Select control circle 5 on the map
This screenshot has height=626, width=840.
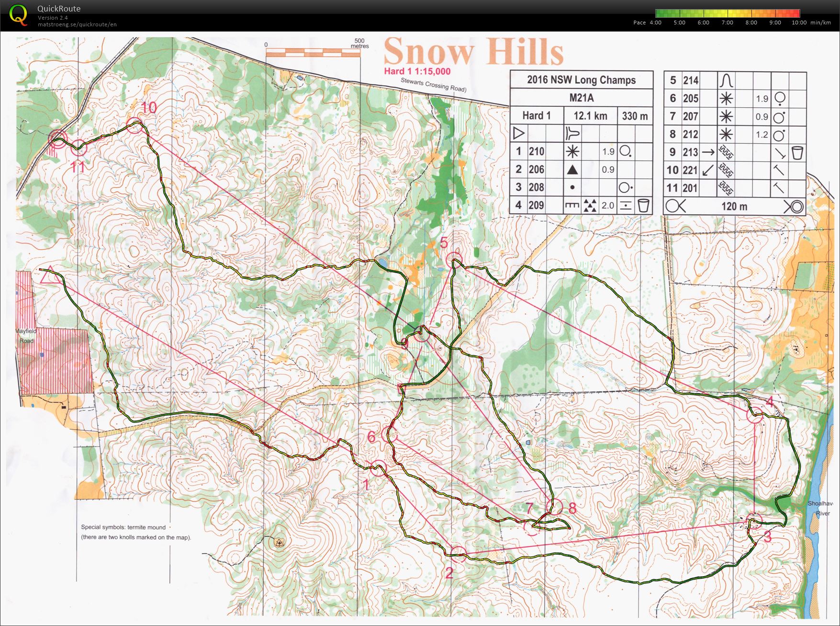pyautogui.click(x=454, y=261)
